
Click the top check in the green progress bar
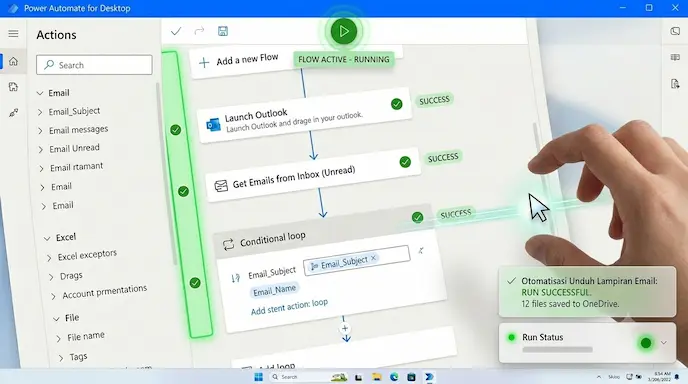[x=176, y=130]
